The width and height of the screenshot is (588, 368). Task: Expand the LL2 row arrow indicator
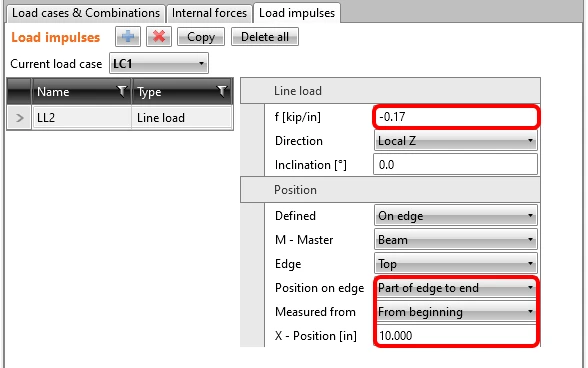20,118
